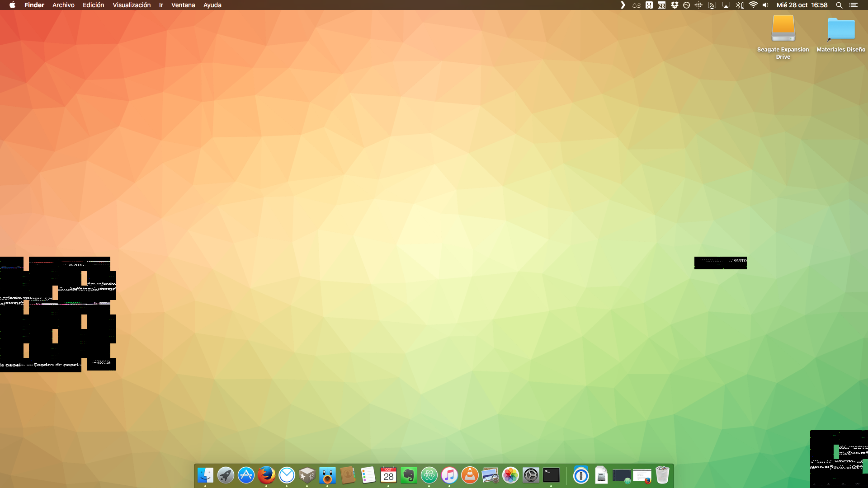The height and width of the screenshot is (488, 868).
Task: Open Calendar showing 28 in Dock
Action: pos(388,475)
